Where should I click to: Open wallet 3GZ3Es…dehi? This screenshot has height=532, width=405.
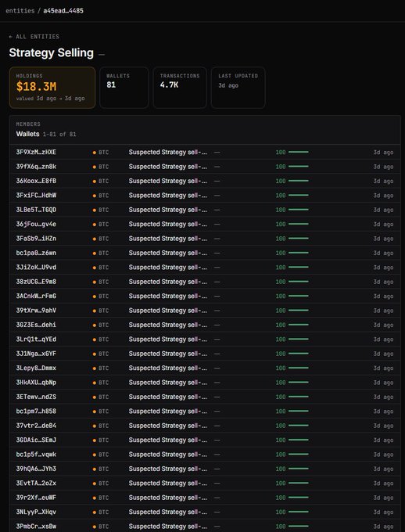tap(36, 325)
